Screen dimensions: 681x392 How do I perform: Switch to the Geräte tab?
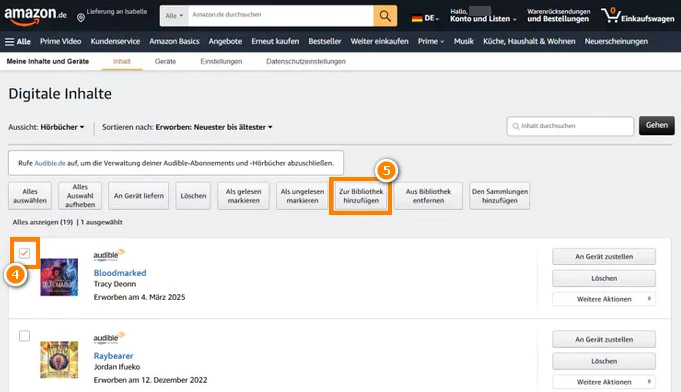[165, 61]
